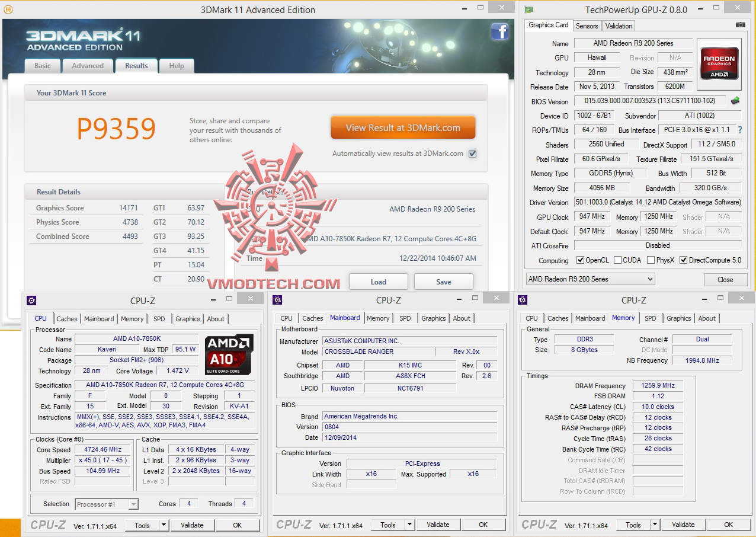The image size is (756, 537).
Task: Switch to the Advanced tab in 3DMark
Action: pos(88,66)
